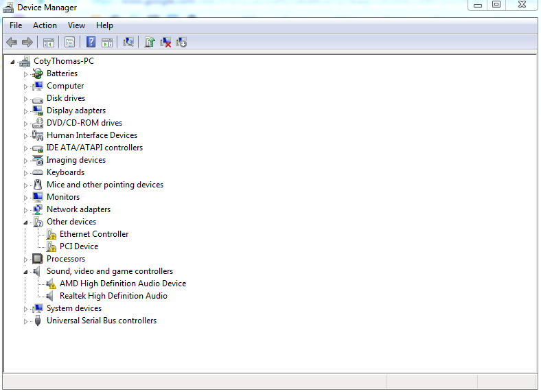Screen dimensions: 541x392
Task: Select the System devices label
Action: 74,308
